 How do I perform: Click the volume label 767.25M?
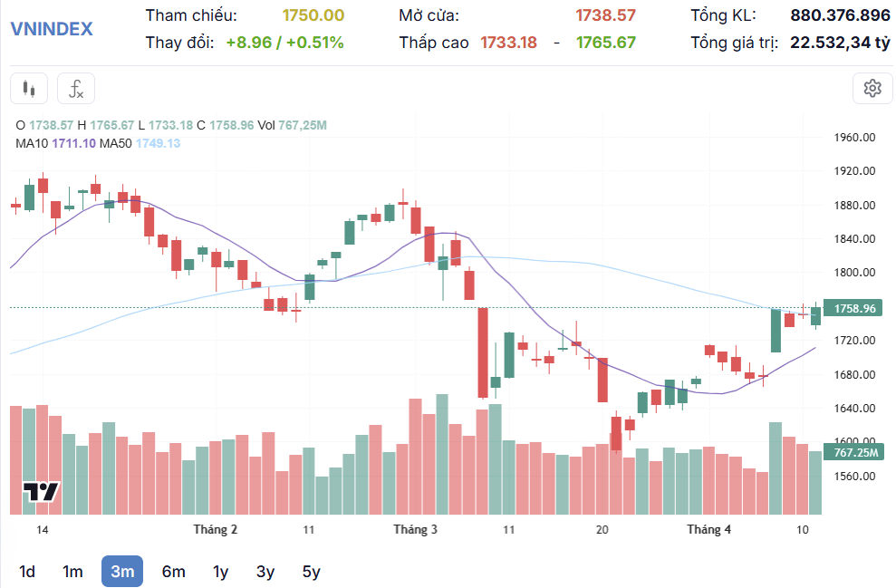(x=853, y=453)
